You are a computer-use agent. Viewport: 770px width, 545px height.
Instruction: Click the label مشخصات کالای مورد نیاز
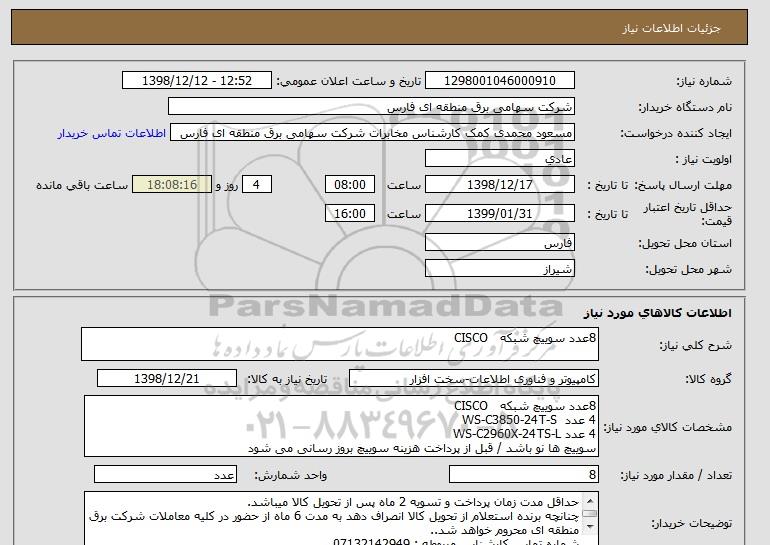point(667,427)
